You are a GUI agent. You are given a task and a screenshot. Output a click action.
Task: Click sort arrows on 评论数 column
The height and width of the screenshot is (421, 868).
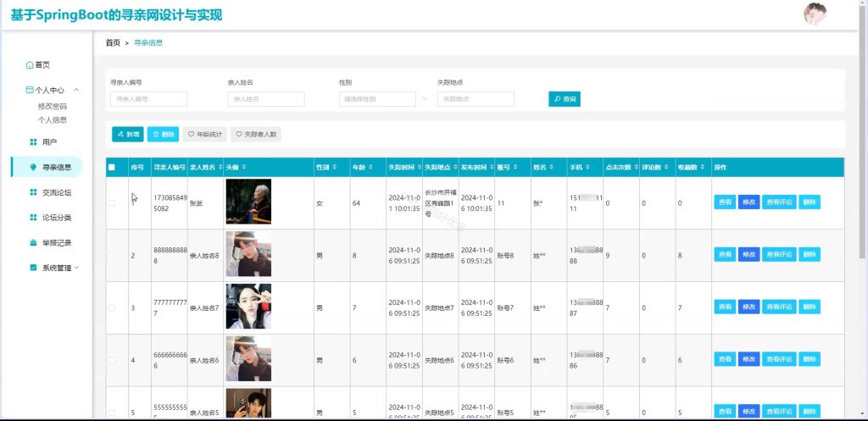click(x=666, y=167)
